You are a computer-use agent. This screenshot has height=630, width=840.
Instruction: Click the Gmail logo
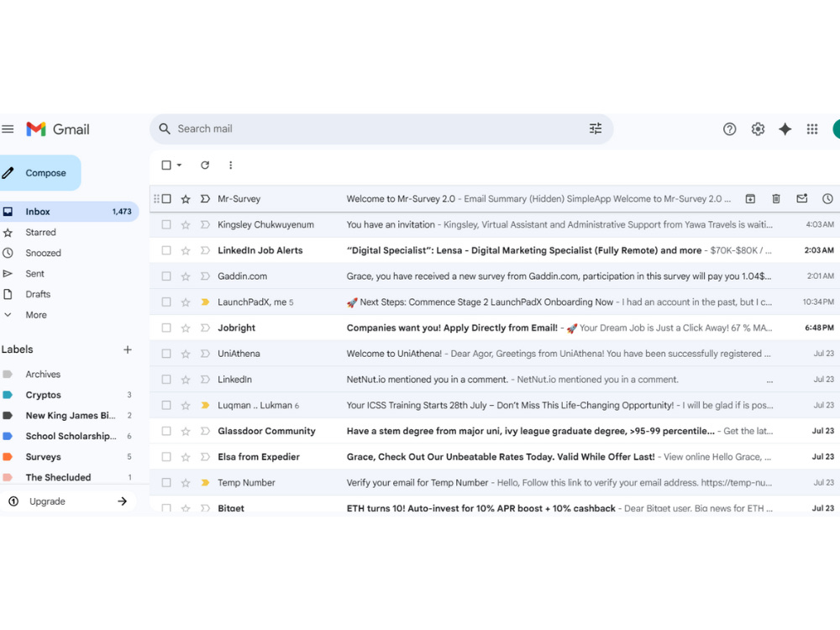[58, 129]
